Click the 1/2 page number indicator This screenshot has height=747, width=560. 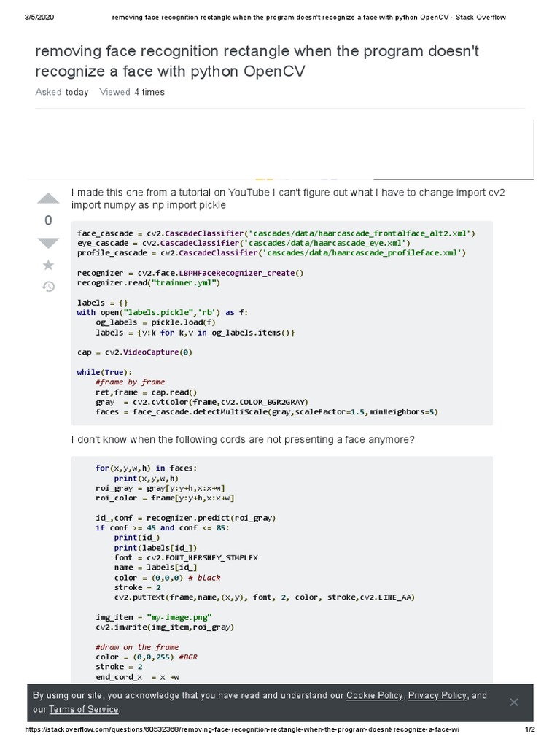tap(529, 729)
